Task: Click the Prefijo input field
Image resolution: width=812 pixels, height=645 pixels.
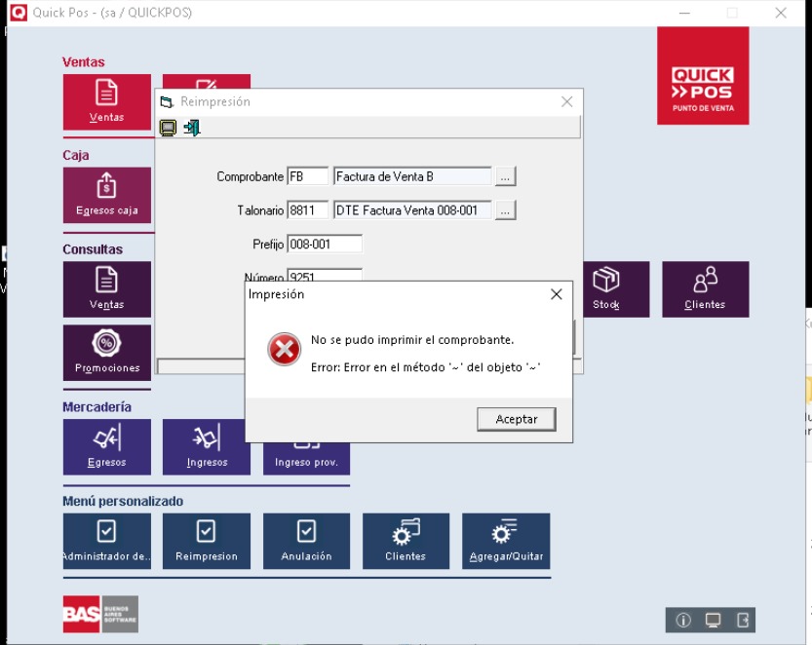Action: [x=325, y=244]
